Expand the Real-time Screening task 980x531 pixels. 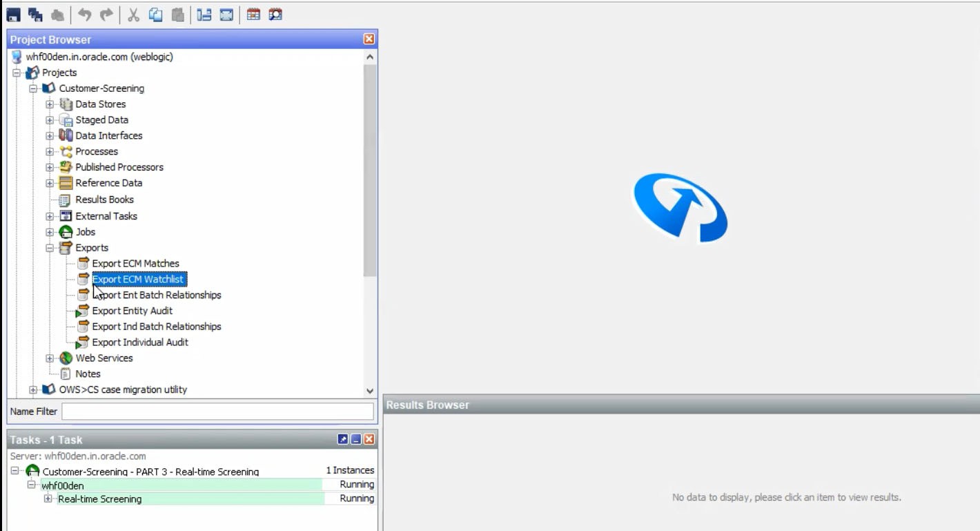(x=48, y=499)
